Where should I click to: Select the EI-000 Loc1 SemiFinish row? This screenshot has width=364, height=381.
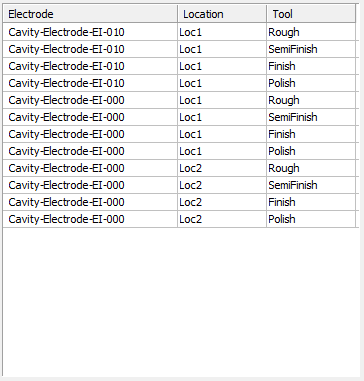click(179, 117)
